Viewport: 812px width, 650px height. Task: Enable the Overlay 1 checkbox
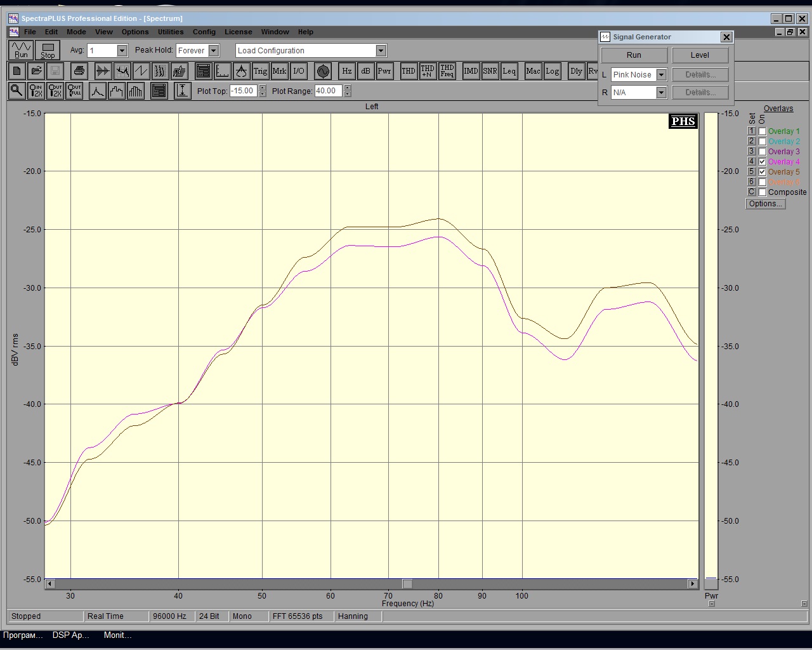(x=762, y=131)
